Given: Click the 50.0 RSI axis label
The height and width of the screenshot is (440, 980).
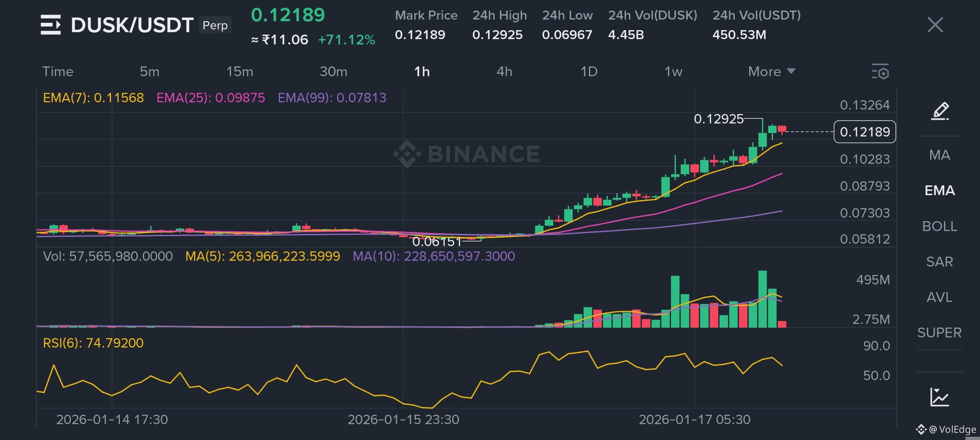Looking at the screenshot, I should click(876, 376).
